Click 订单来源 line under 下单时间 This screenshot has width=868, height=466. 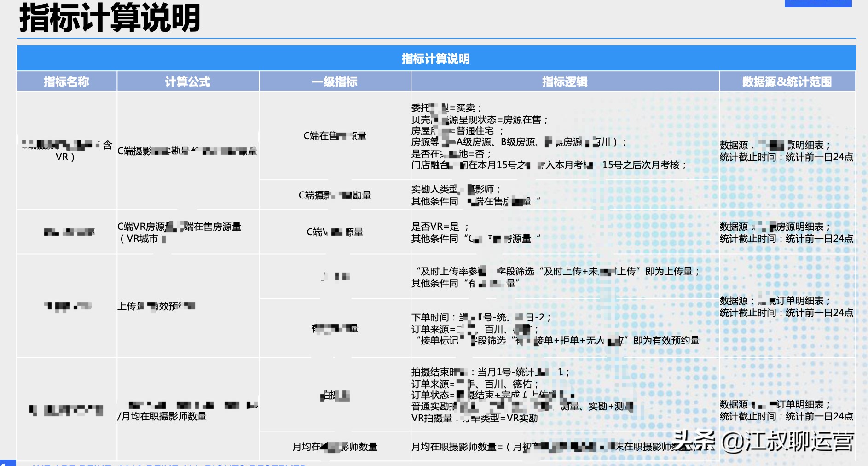coord(475,329)
